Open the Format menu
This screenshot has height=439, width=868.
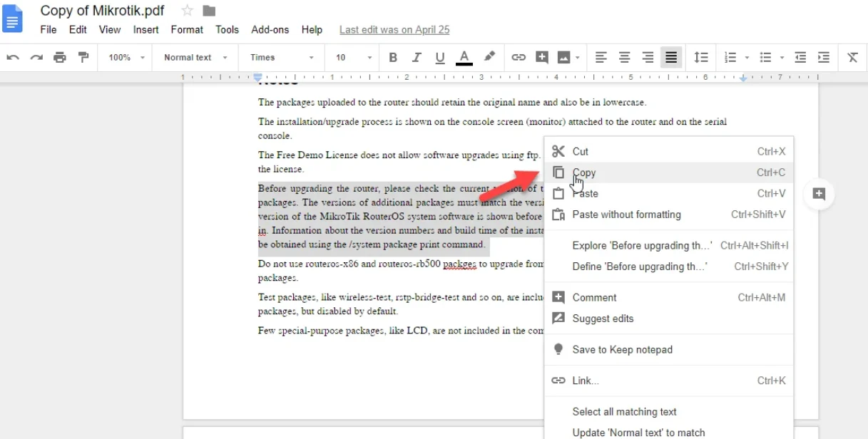187,30
